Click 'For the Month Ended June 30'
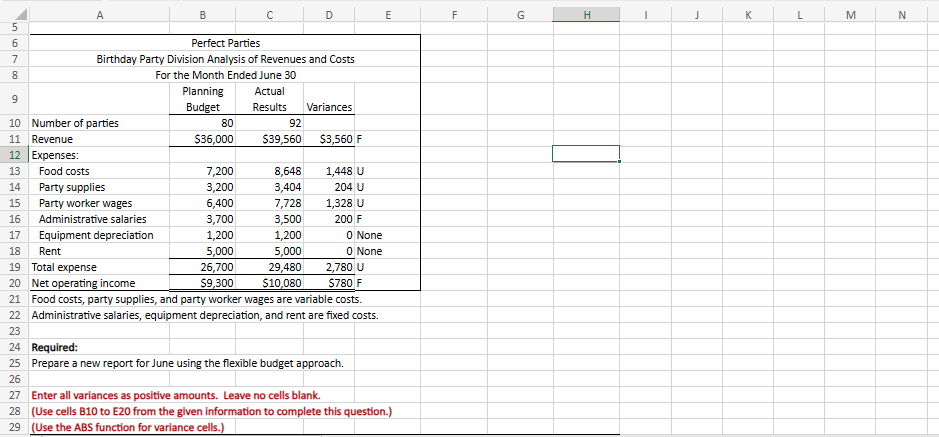 (x=226, y=75)
